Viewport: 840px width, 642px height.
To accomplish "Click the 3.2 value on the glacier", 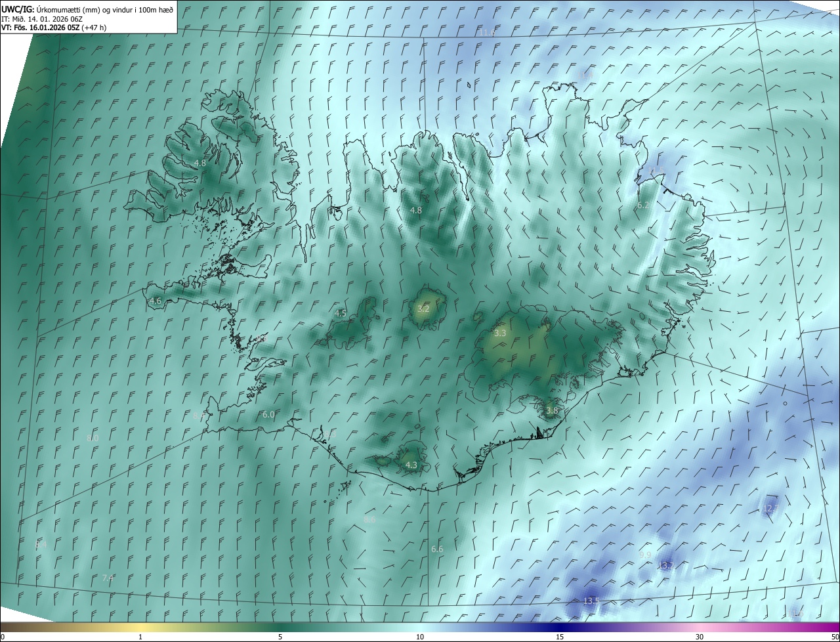I will tap(424, 309).
